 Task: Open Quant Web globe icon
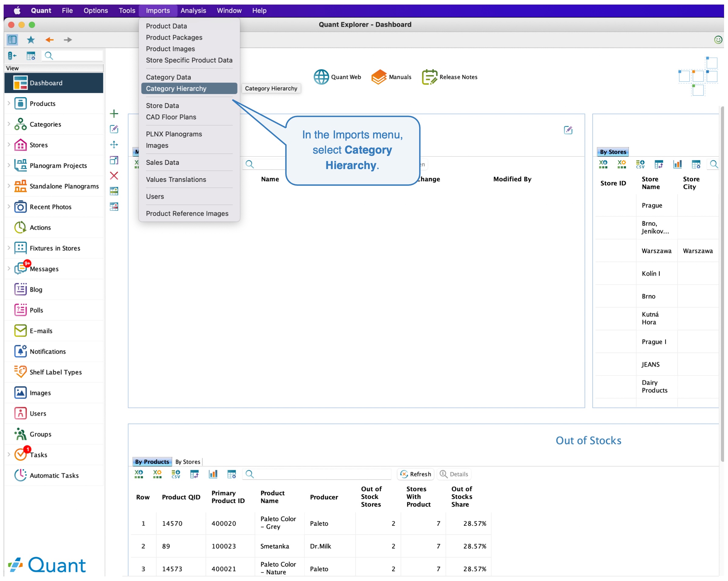tap(321, 77)
